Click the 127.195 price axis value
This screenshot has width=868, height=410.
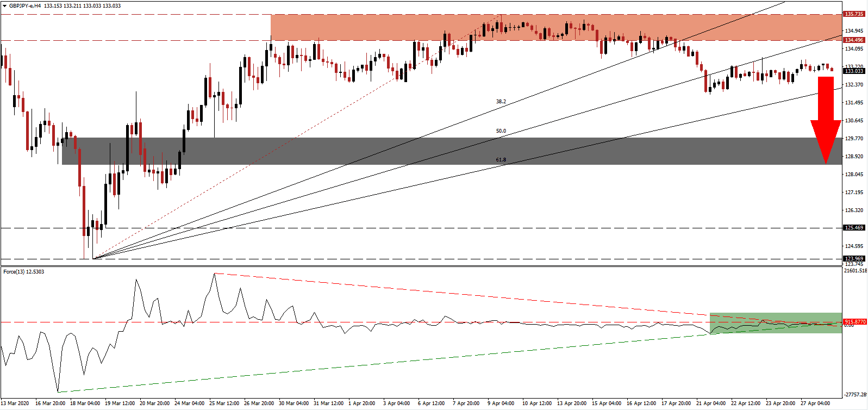[x=854, y=192]
